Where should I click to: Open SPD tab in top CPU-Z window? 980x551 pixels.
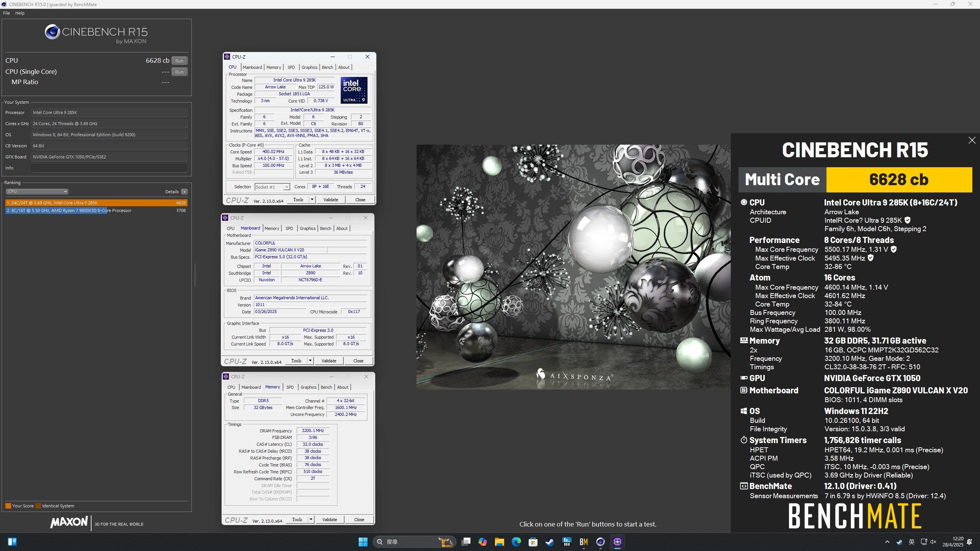point(291,67)
